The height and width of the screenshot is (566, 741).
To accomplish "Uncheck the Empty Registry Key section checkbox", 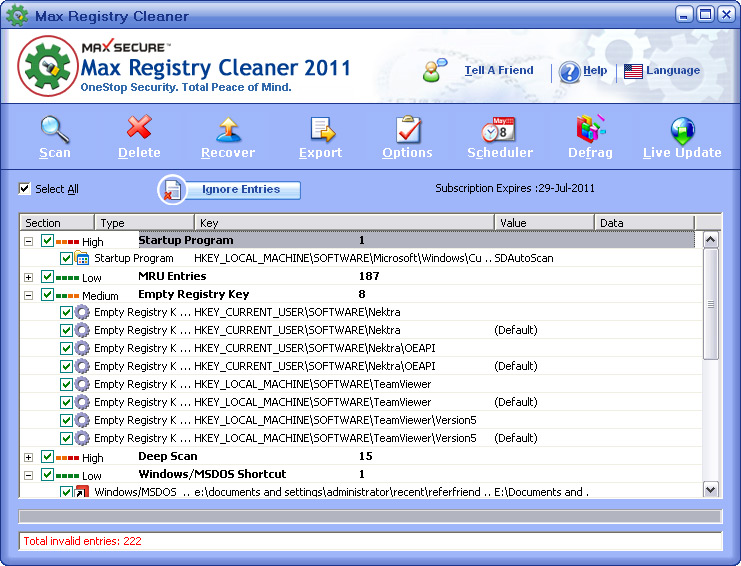I will coord(47,294).
